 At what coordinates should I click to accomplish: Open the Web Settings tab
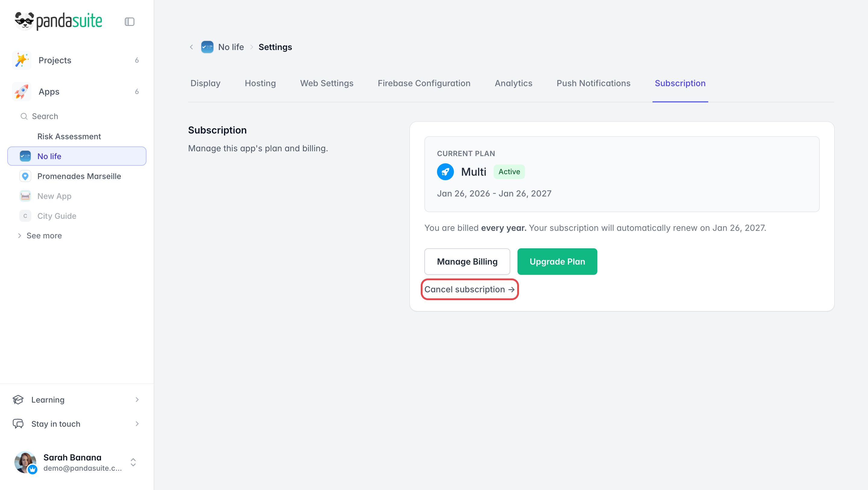(327, 83)
